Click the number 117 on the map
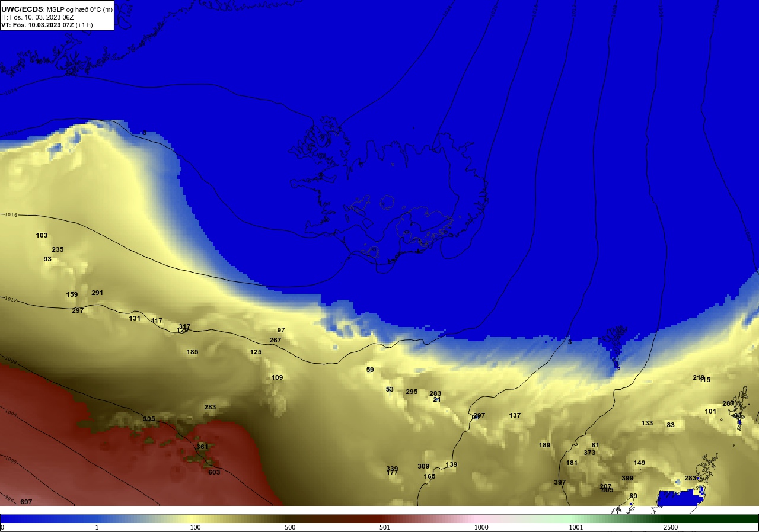Image resolution: width=759 pixels, height=532 pixels. (x=157, y=321)
